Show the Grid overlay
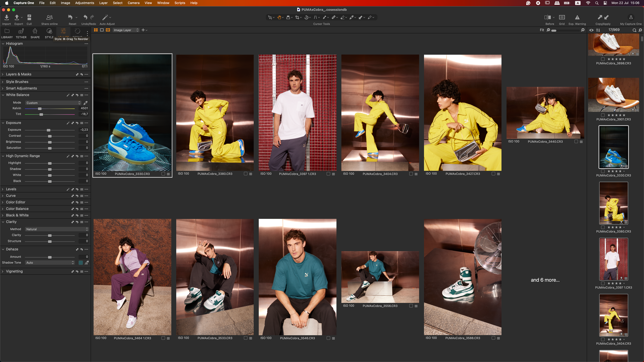Image resolution: width=644 pixels, height=362 pixels. (x=562, y=17)
